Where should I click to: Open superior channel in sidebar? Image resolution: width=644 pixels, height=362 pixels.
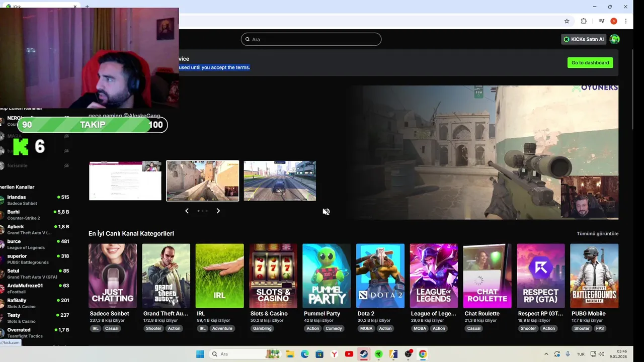35,259
